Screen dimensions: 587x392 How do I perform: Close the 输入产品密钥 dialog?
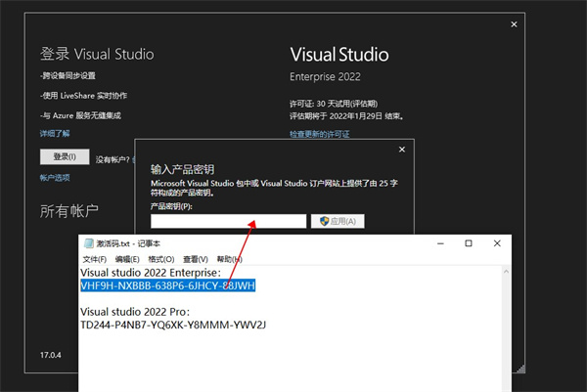pos(402,150)
